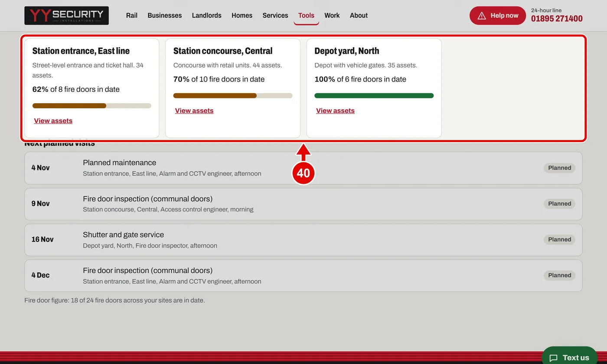The image size is (607, 364).
Task: Select the Tools navigation tab
Action: point(306,16)
